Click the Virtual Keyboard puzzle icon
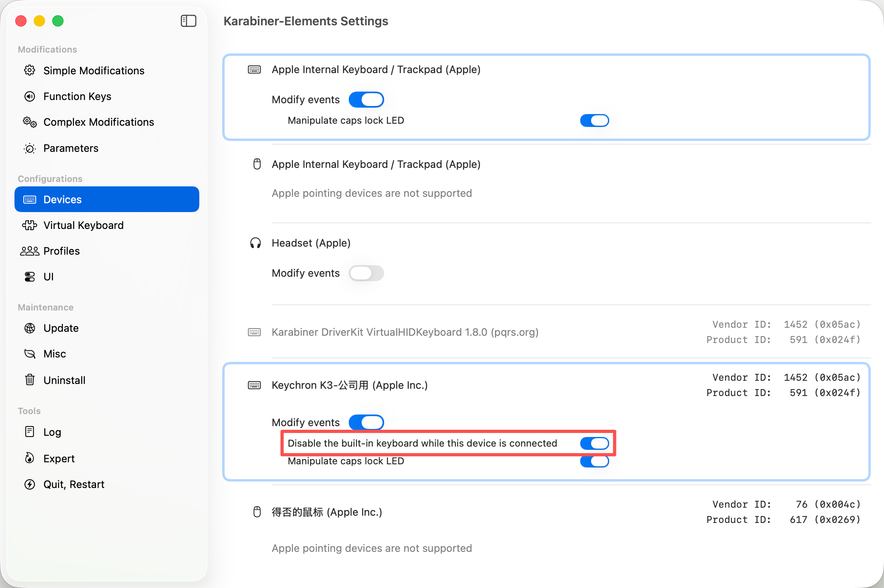Screen dimensions: 884x588 point(30,225)
